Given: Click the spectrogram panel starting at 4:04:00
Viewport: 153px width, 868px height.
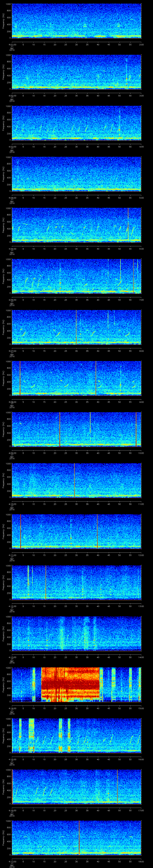Looking at the screenshot, I should pyautogui.click(x=77, y=174).
